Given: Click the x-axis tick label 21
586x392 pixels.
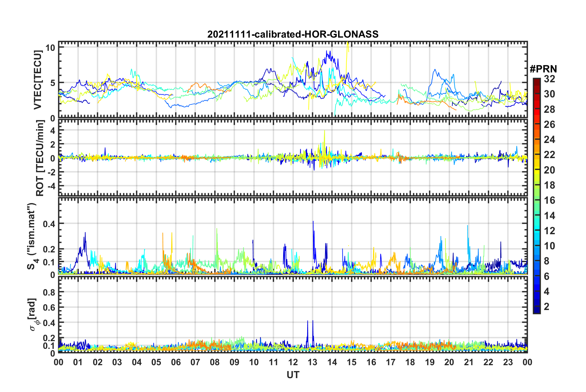Looking at the screenshot, I should click(x=469, y=362).
